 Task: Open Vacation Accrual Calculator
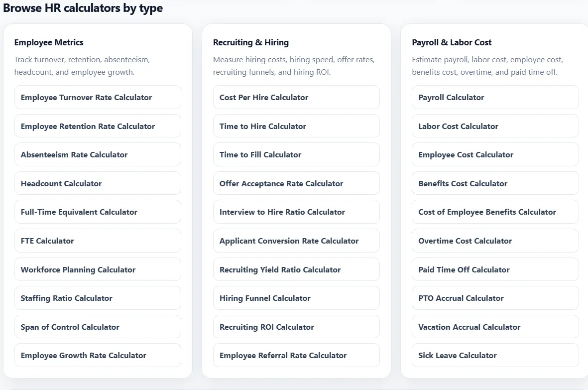click(495, 327)
